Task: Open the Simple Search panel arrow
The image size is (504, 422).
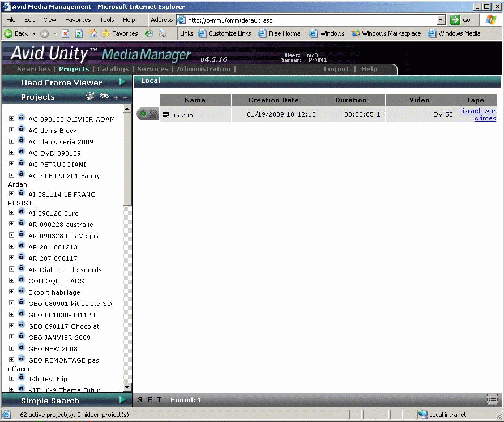Action: coord(122,400)
